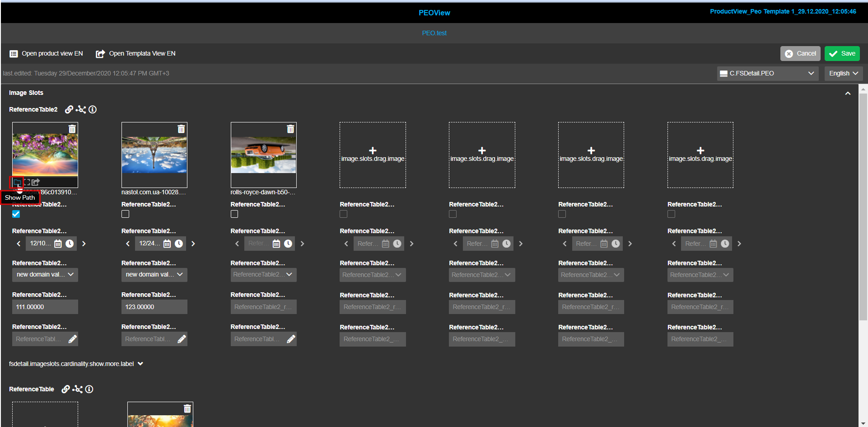Screen dimensions: 868x427
Task: Delete the rolls-royce-dawn image using its trash icon
Action: 290,129
